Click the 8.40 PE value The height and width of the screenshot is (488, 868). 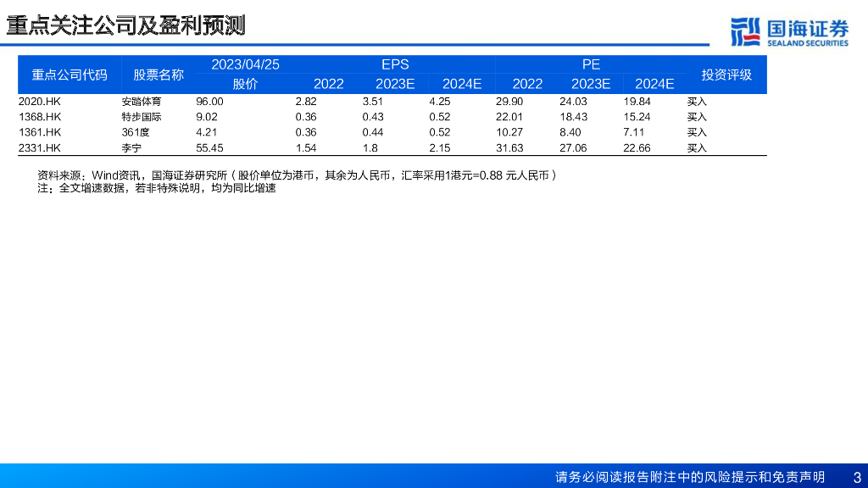click(570, 133)
